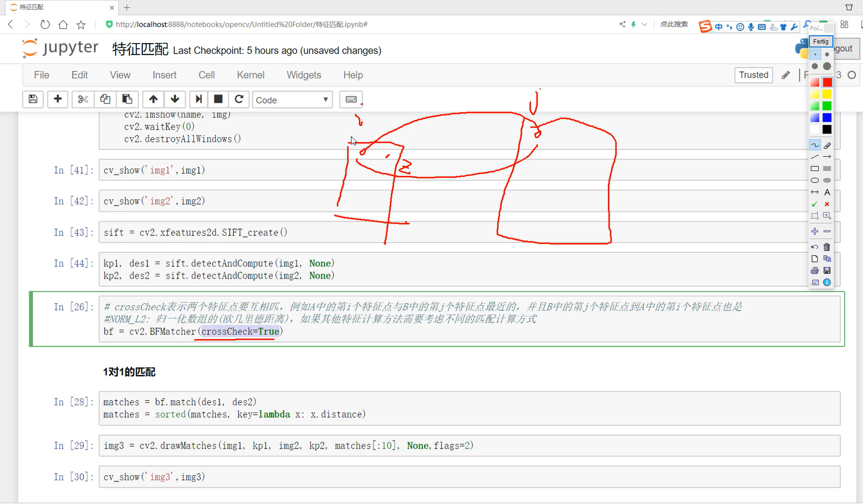Open a new browser tab with the plus

tap(127, 7)
